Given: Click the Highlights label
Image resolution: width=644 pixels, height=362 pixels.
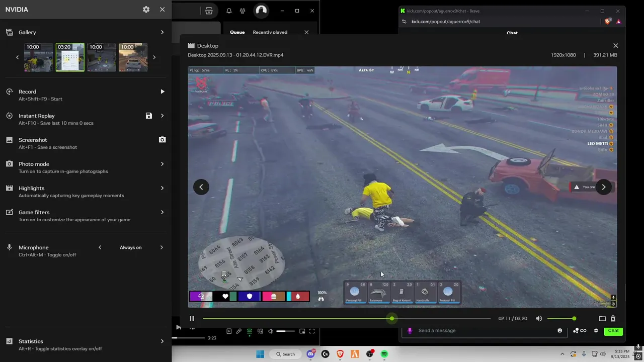Looking at the screenshot, I should pos(32,188).
